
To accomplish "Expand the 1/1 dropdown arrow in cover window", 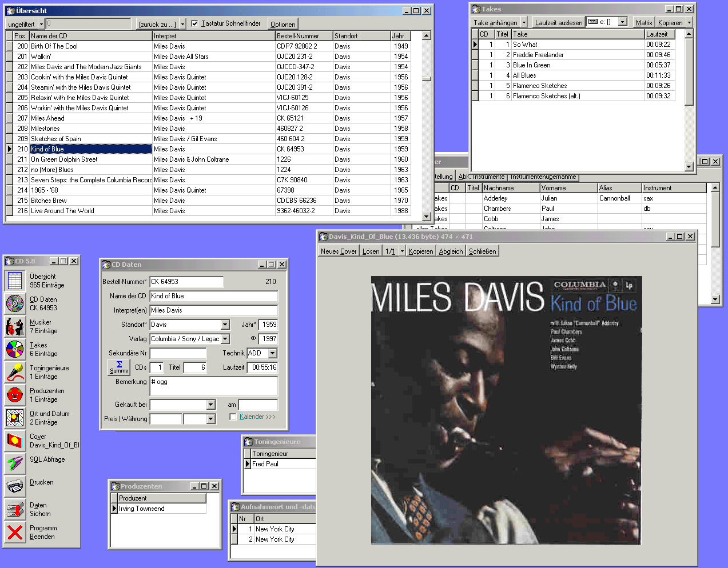I will [x=402, y=251].
